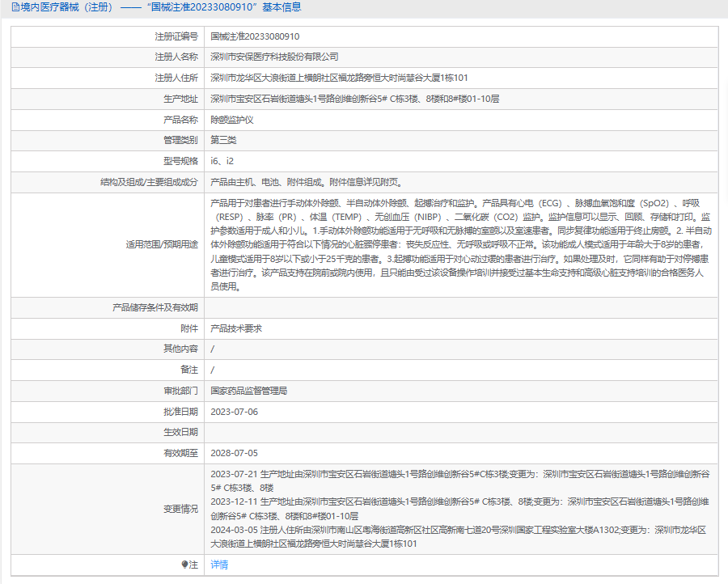Select registrant name 深圳市安保医疗科技股份有限公司
728x584 pixels.
(x=274, y=57)
